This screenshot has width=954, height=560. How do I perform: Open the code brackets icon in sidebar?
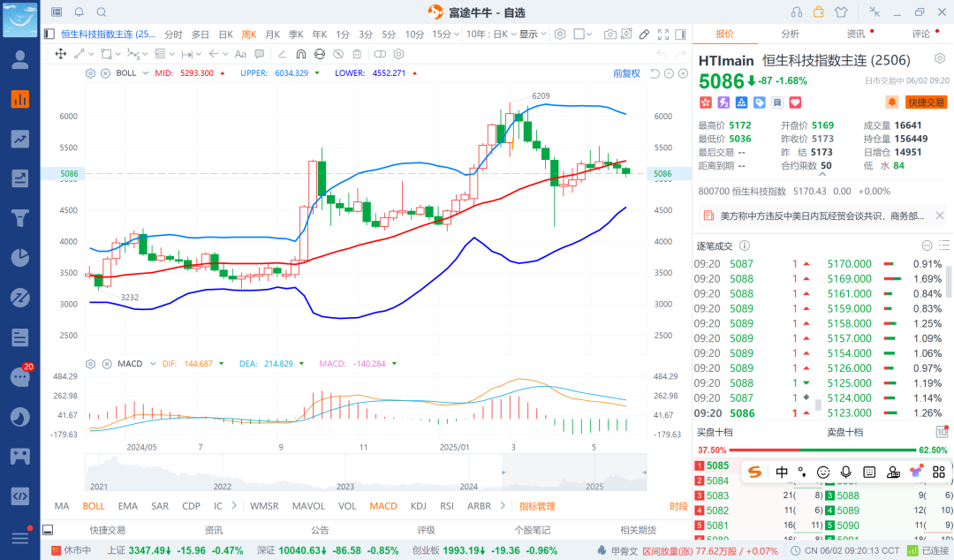tap(20, 496)
